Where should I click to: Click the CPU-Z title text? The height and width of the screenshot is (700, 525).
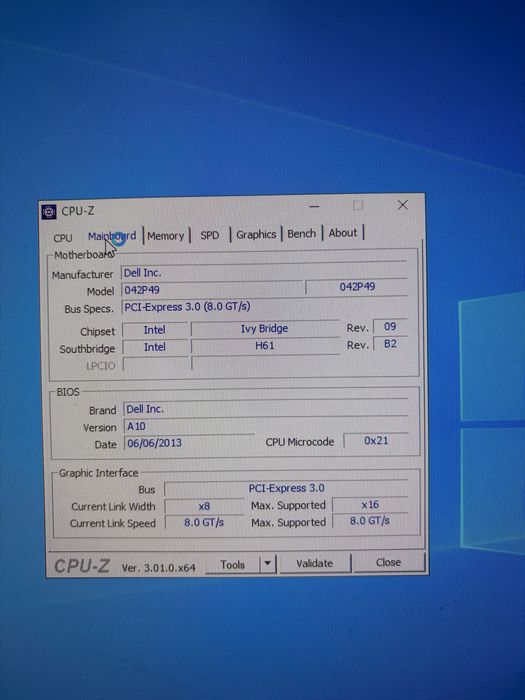click(x=78, y=211)
